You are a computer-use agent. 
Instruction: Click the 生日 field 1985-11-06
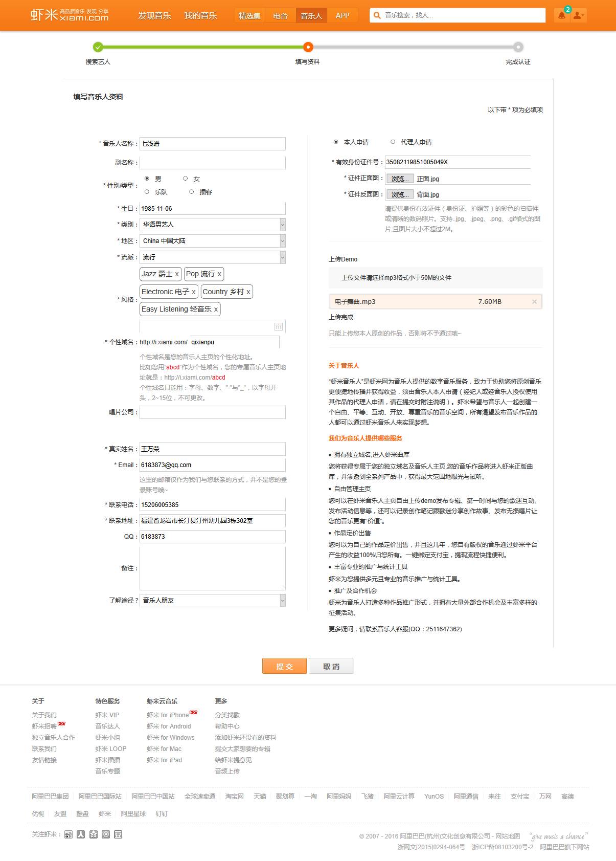(x=213, y=209)
